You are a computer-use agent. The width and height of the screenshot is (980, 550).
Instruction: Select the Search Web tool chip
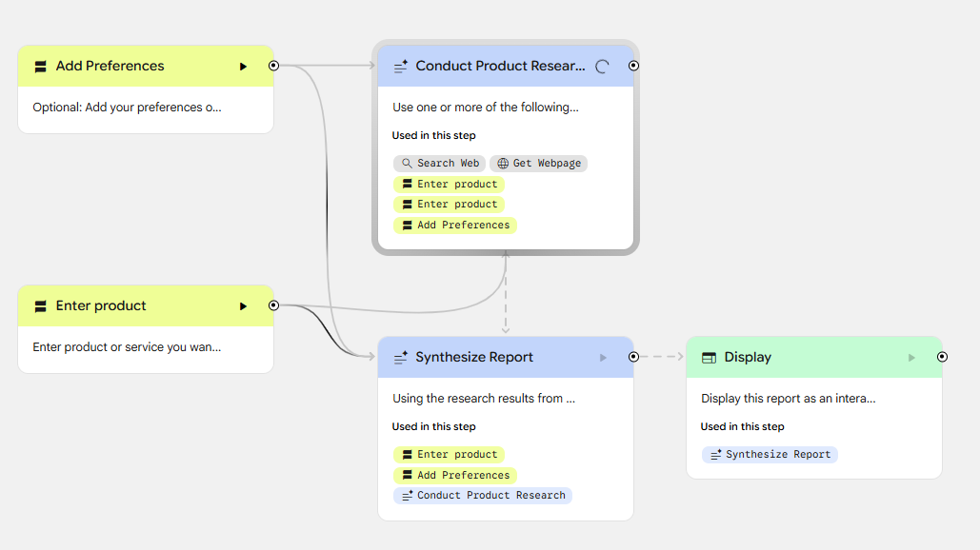point(439,164)
